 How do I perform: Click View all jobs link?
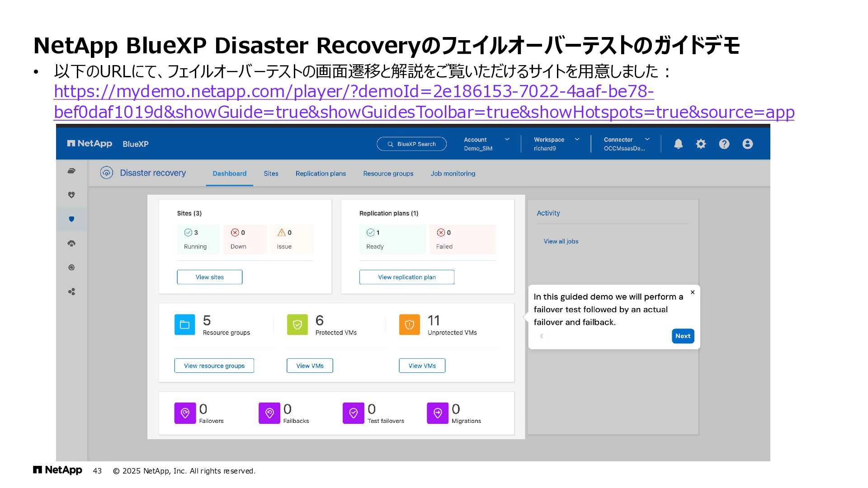561,241
